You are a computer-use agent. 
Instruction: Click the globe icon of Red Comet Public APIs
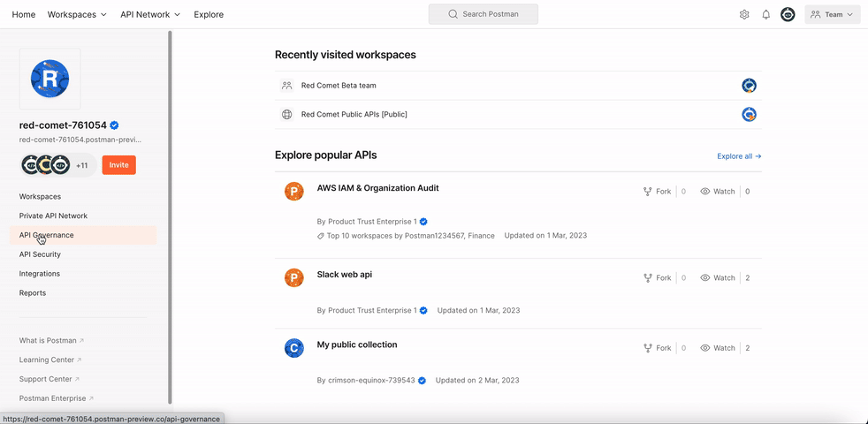tap(286, 115)
